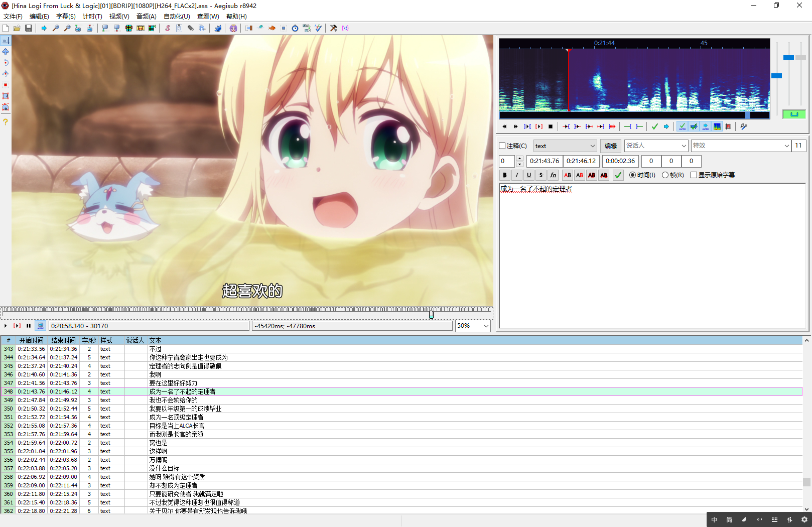This screenshot has width=812, height=527.
Task: Open the 音频 menu
Action: [x=147, y=17]
